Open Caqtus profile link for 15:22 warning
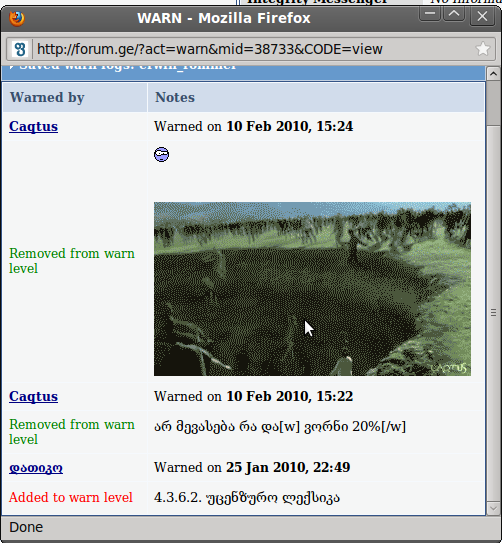Image resolution: width=502 pixels, height=543 pixels. coord(33,397)
